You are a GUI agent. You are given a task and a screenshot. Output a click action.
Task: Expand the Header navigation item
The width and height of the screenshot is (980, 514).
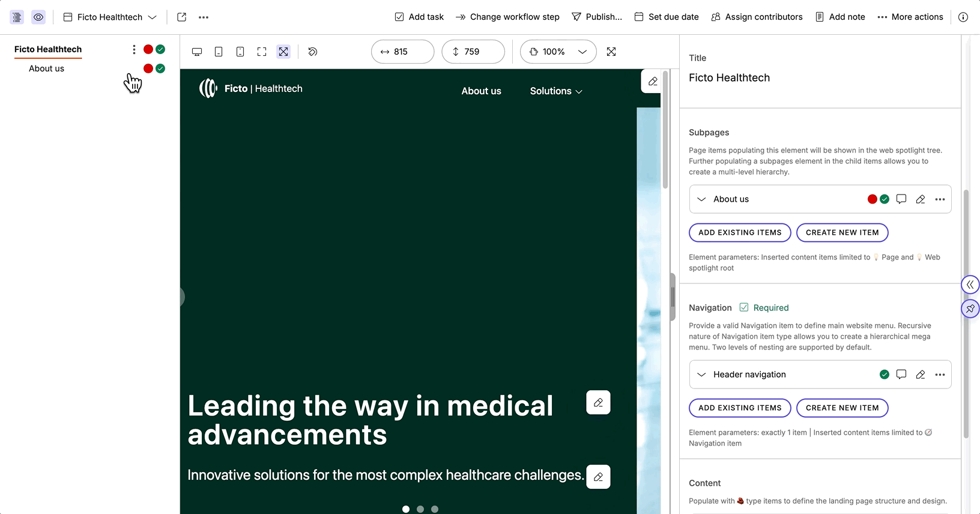click(x=701, y=375)
